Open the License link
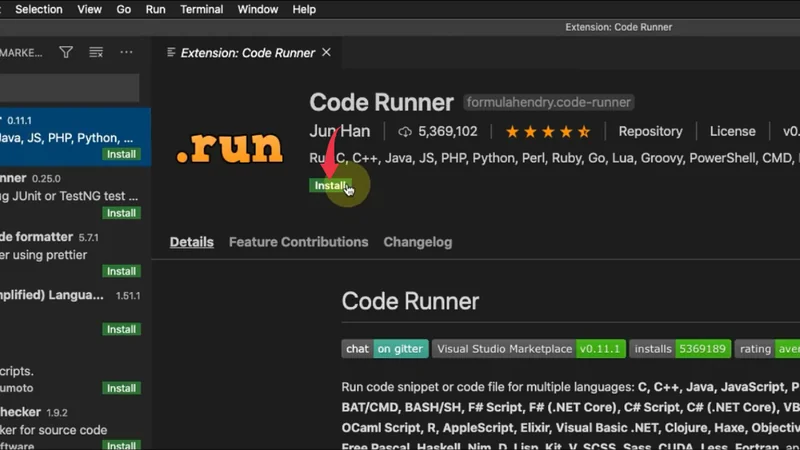Screen dimensions: 800x450 click(732, 132)
